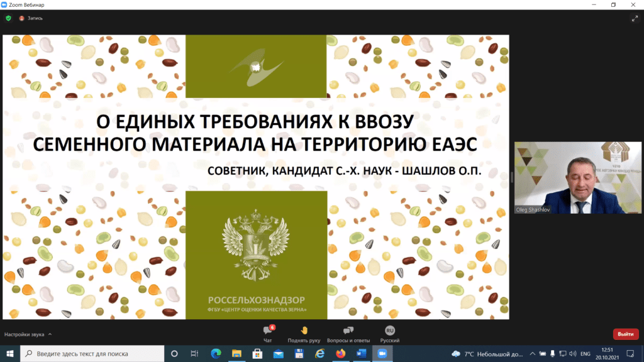
Task: Click the green encryption shield icon
Action: (x=8, y=18)
